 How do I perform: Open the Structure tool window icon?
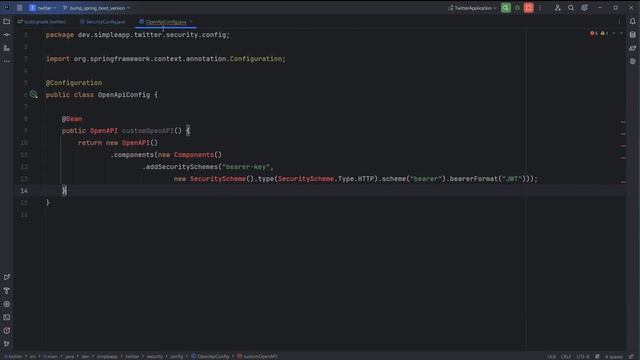pos(7,48)
